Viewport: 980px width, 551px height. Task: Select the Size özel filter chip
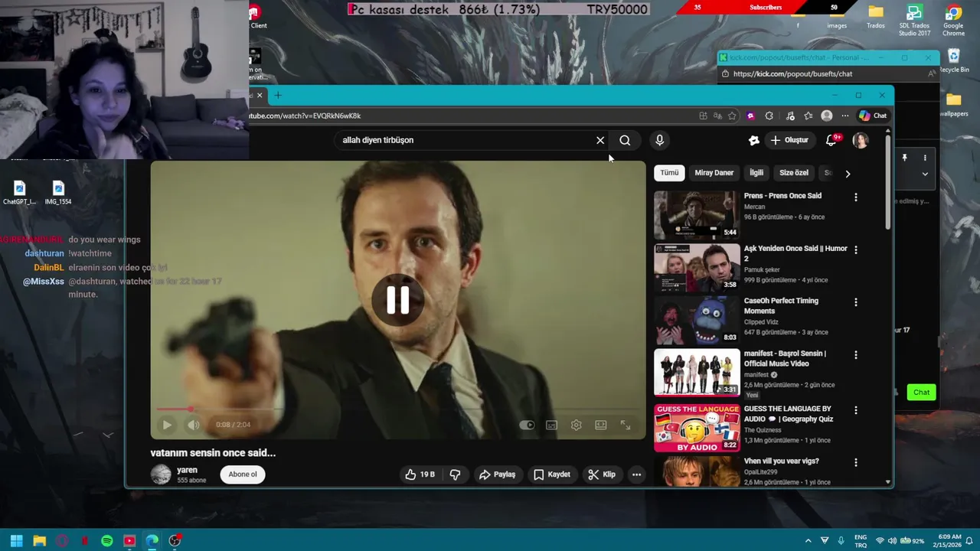point(793,173)
